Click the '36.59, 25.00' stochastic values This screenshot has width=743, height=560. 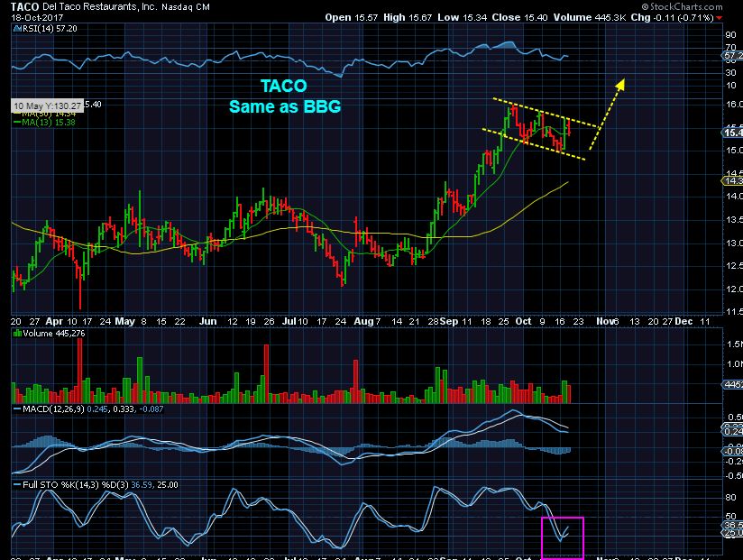coord(154,484)
